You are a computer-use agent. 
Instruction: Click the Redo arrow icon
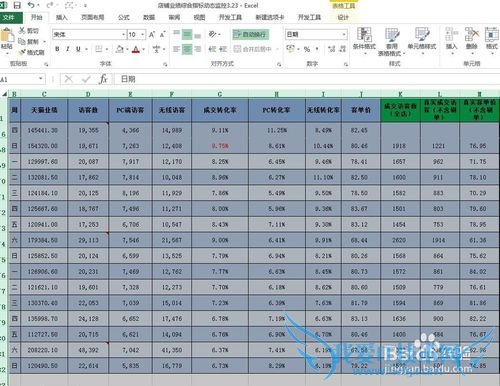click(x=50, y=5)
